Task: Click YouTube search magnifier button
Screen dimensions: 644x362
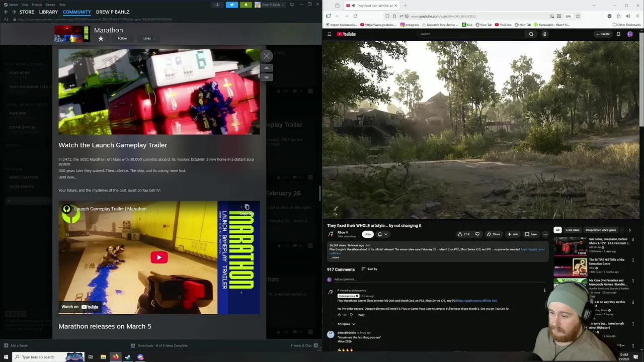Action: (x=531, y=34)
